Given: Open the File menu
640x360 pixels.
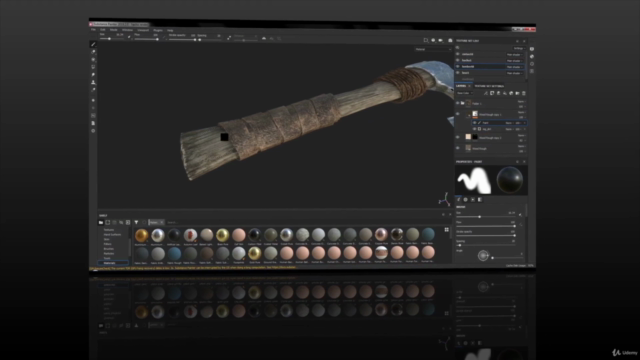Looking at the screenshot, I should click(x=93, y=30).
